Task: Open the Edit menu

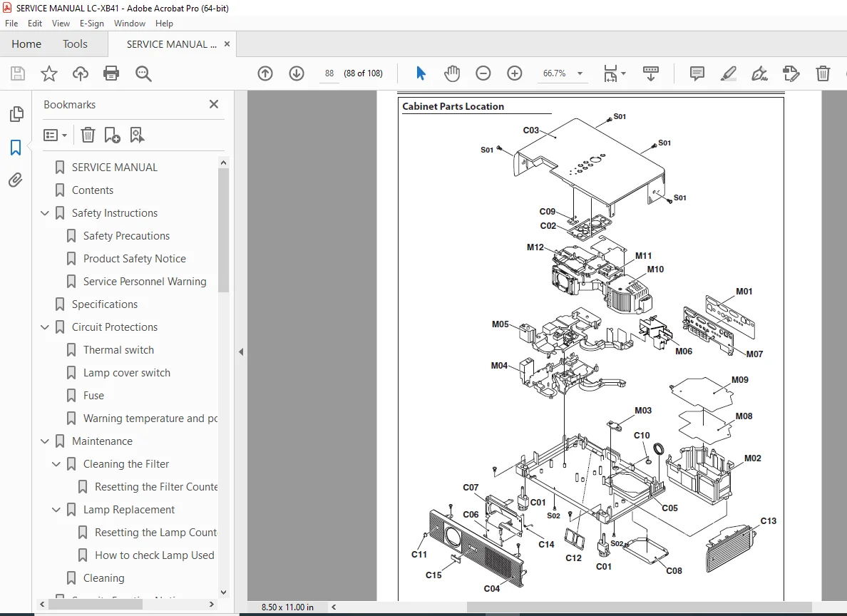Action: [x=34, y=24]
